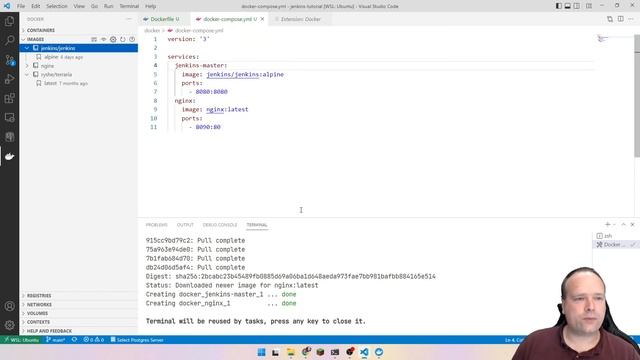Open the Terminal menu

click(129, 6)
